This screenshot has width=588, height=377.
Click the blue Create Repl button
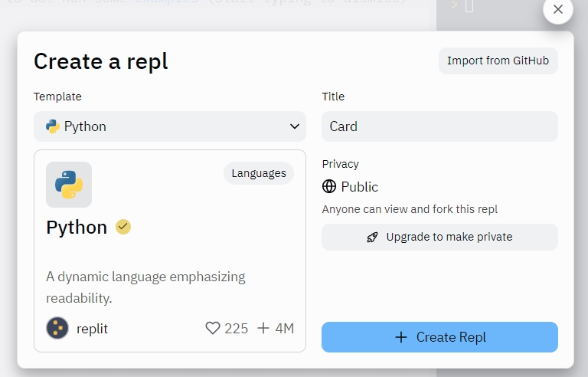(x=439, y=337)
